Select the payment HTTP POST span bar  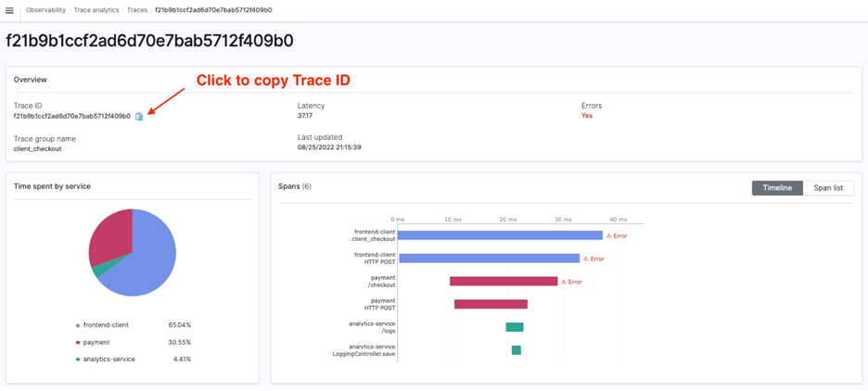point(491,304)
